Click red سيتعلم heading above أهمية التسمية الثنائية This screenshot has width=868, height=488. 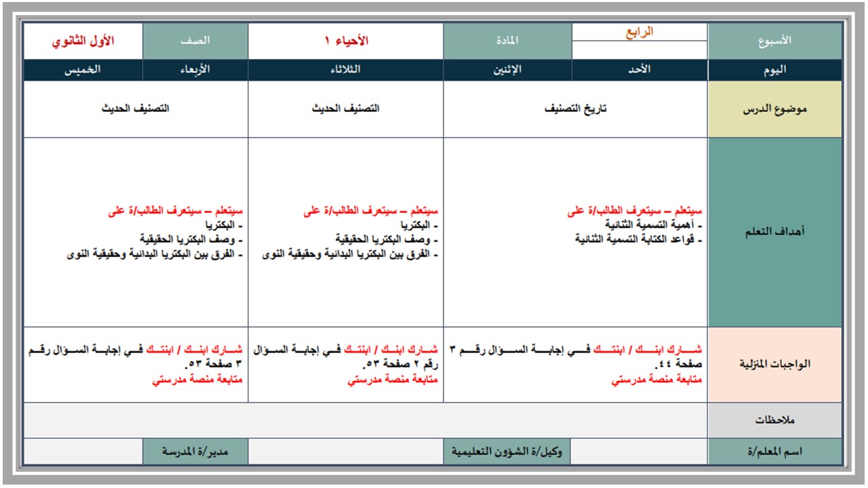[635, 211]
